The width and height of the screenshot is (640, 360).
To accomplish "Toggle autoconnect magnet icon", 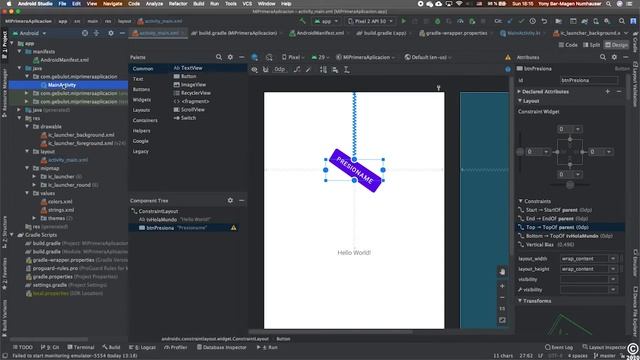I will point(266,70).
